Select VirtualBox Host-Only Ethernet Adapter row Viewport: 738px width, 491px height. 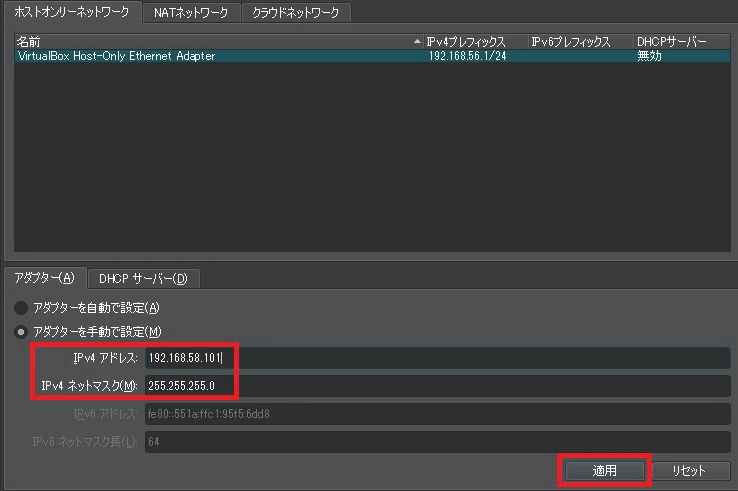[x=372, y=56]
